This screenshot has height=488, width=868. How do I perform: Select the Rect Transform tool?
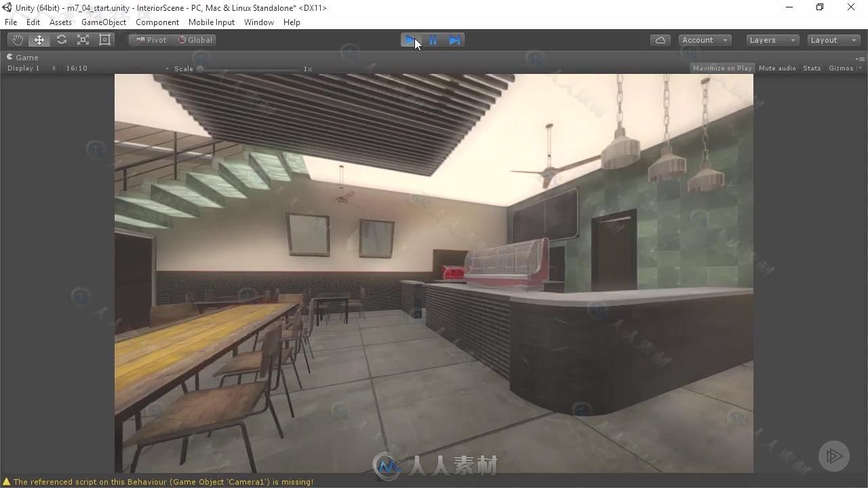click(x=104, y=40)
